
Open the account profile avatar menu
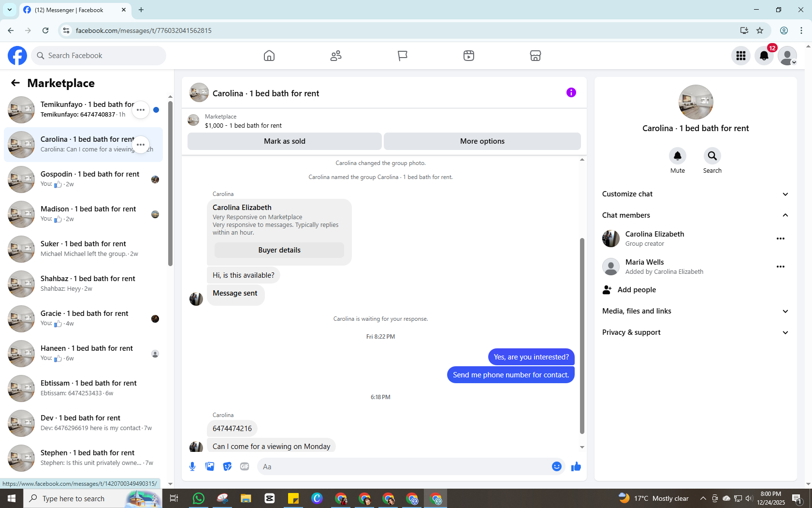[787, 56]
